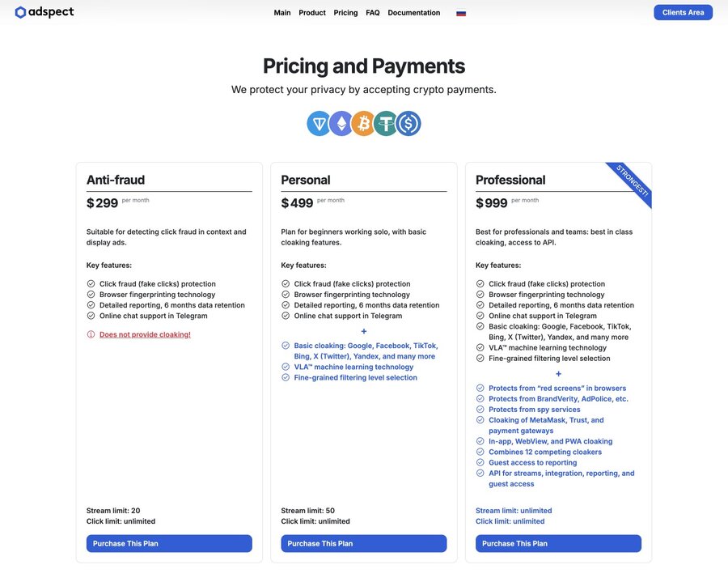
Task: Open the Pricing menu item
Action: [x=345, y=13]
